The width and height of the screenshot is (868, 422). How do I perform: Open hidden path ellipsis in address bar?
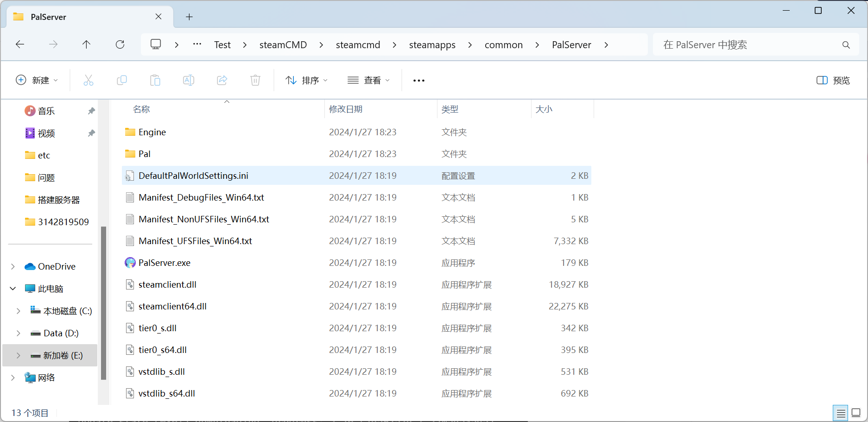(x=197, y=44)
